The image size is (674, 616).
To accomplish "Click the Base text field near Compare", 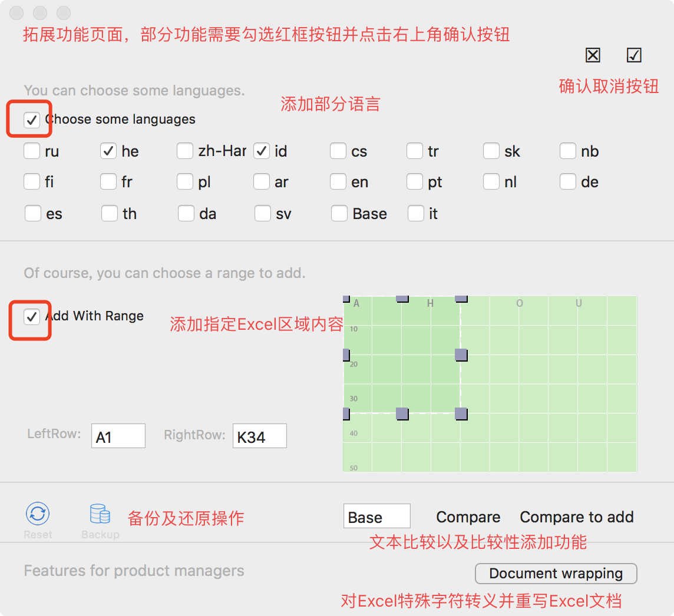I will click(x=377, y=516).
